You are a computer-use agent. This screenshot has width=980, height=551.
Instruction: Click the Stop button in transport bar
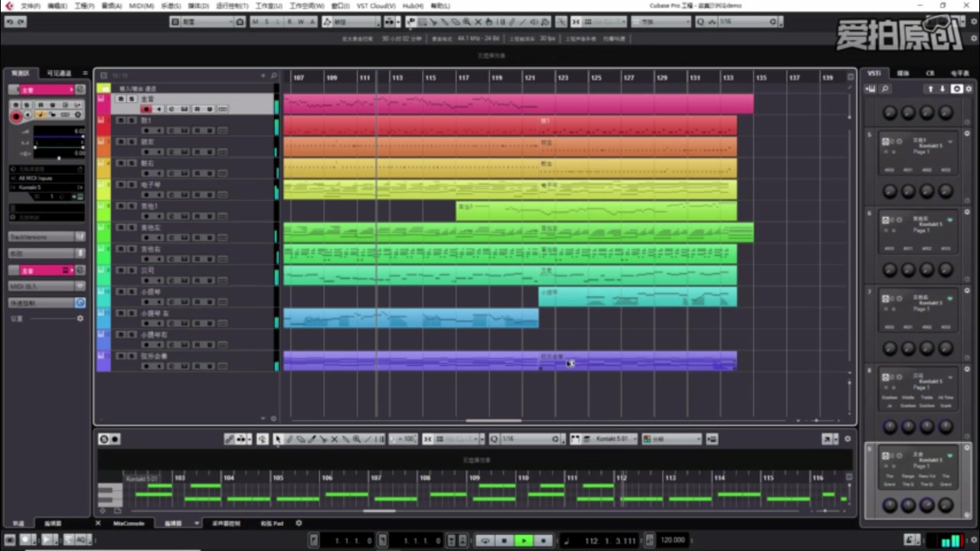[x=504, y=540]
